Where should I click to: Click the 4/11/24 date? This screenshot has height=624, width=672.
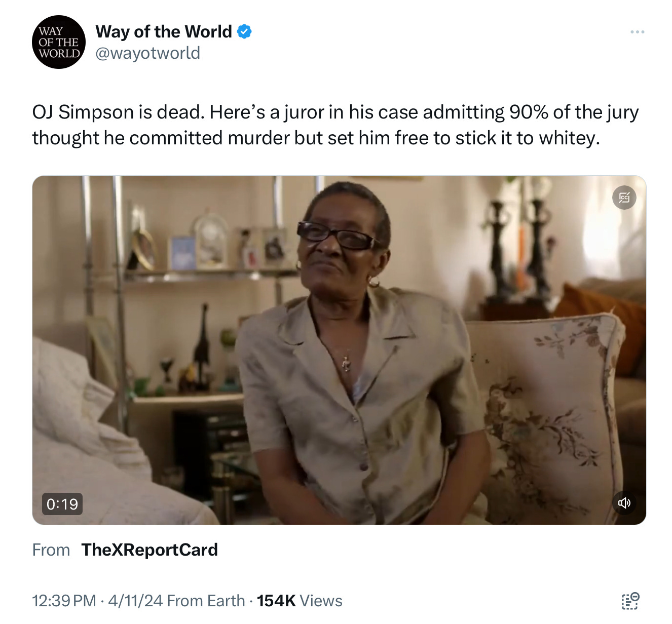pyautogui.click(x=135, y=601)
